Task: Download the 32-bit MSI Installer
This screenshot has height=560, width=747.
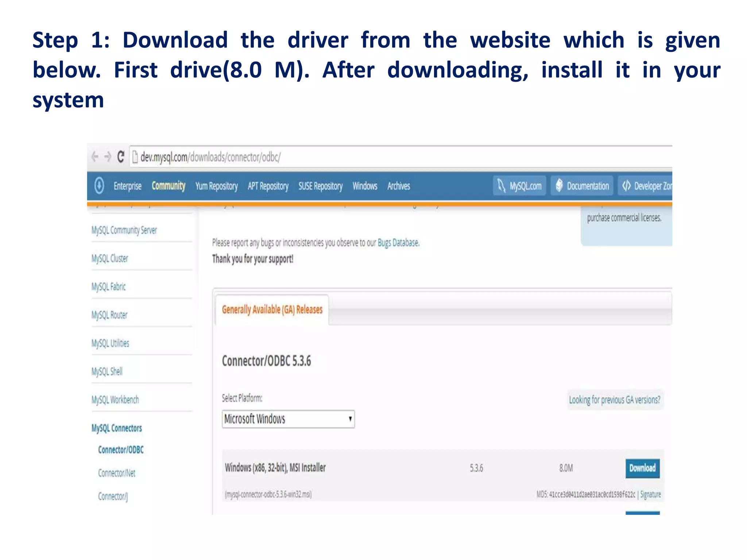Action: click(x=642, y=468)
